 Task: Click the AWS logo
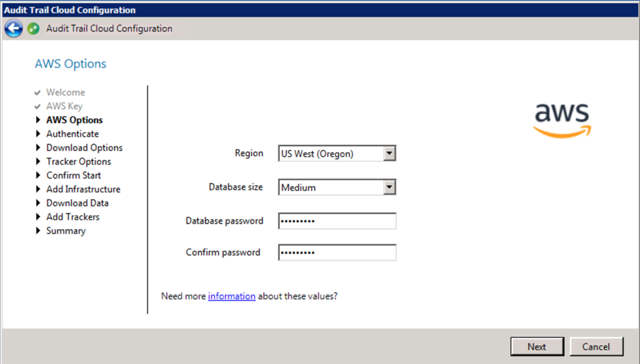coord(562,121)
